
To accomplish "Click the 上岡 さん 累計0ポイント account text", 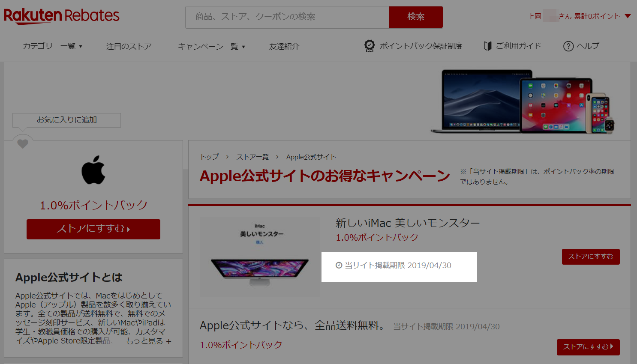I will coord(574,16).
